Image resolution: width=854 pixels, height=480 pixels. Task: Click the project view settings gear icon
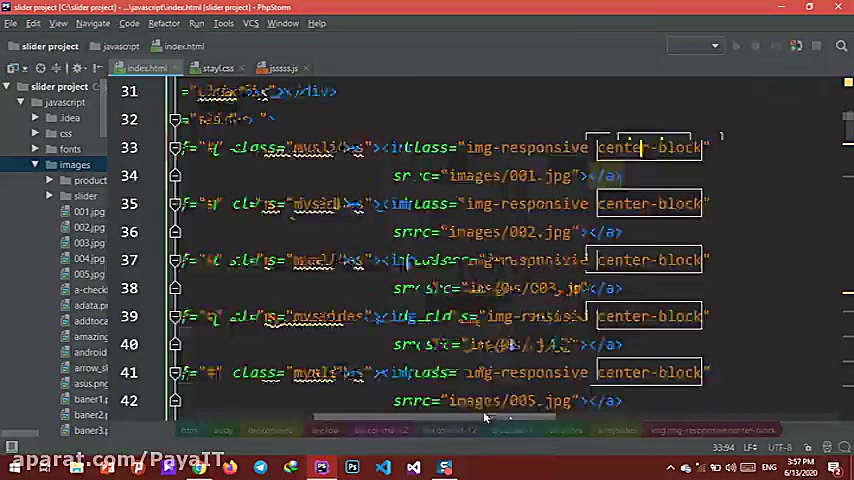(x=78, y=68)
